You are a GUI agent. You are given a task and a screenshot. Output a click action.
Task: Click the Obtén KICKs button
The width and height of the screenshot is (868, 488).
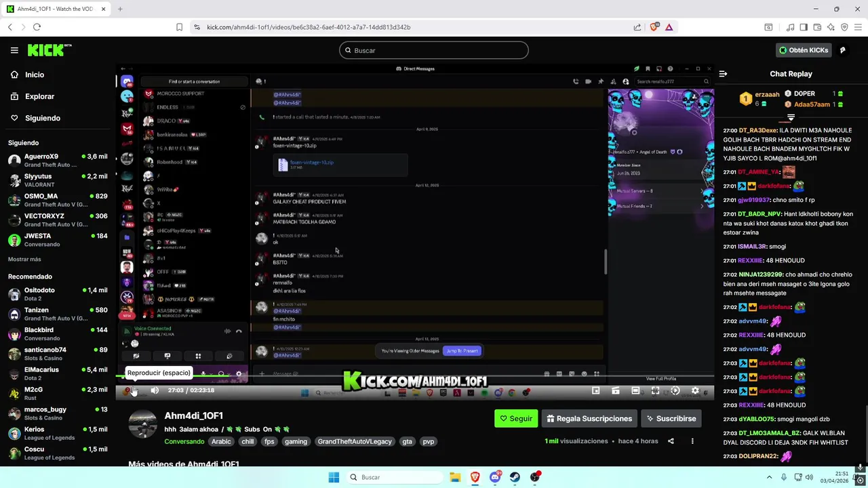point(804,50)
